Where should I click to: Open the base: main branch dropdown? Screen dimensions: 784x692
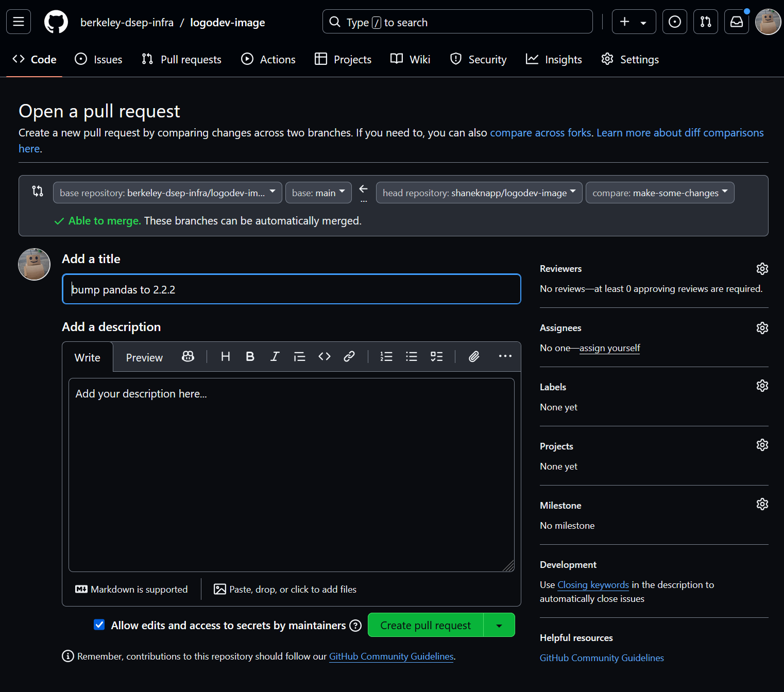tap(318, 193)
